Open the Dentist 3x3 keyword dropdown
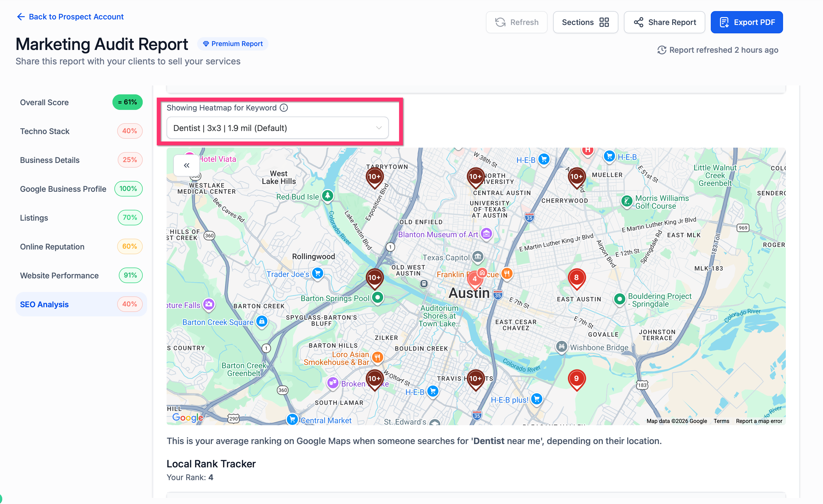 [x=277, y=128]
